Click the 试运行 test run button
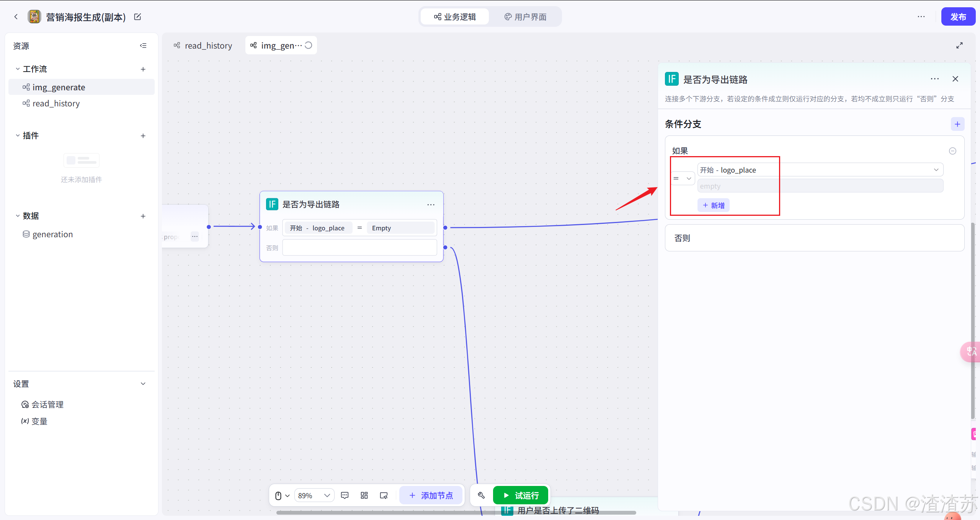The image size is (980, 520). click(x=521, y=496)
